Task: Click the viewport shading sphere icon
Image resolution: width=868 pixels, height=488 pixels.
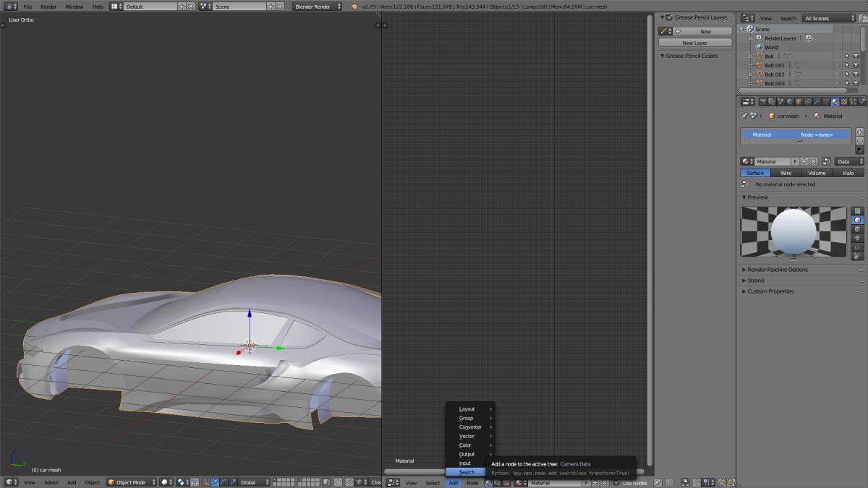Action: coord(165,482)
